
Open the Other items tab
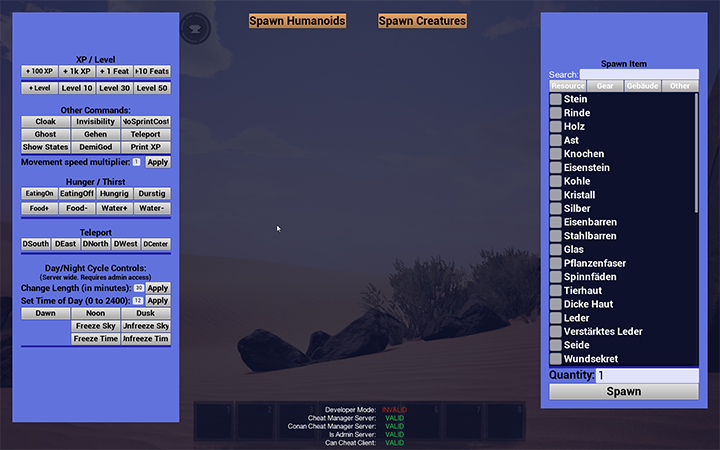(680, 86)
